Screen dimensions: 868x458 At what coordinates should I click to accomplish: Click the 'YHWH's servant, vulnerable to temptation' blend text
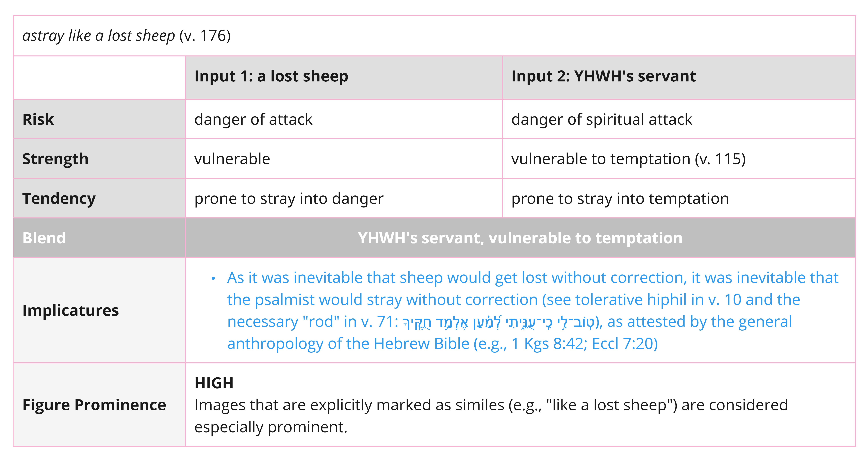pos(520,238)
